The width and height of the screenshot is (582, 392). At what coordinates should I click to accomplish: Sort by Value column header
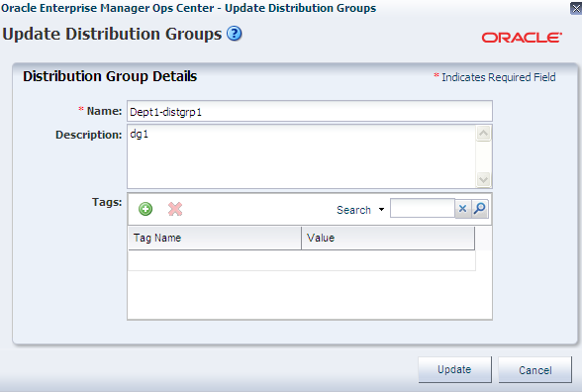pos(388,238)
